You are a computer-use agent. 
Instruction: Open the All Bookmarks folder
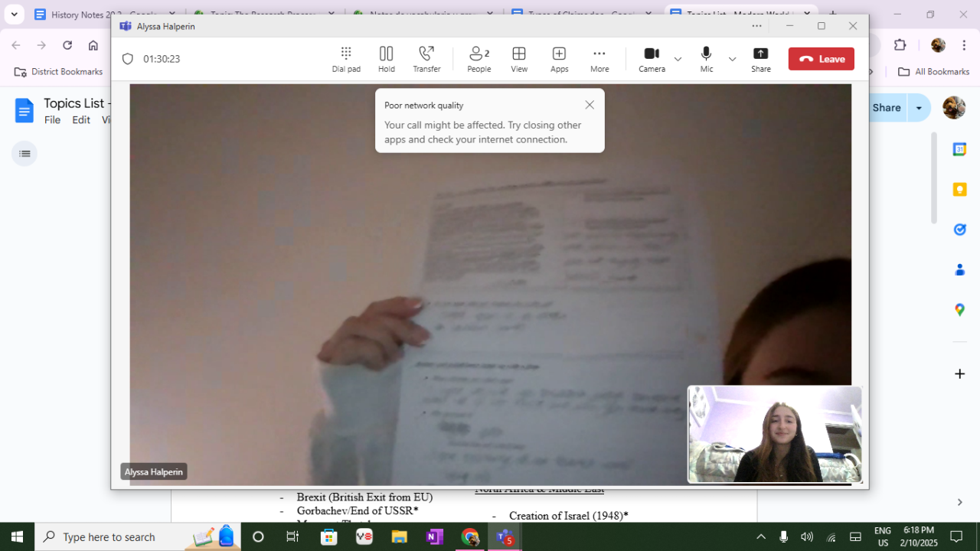pos(933,72)
